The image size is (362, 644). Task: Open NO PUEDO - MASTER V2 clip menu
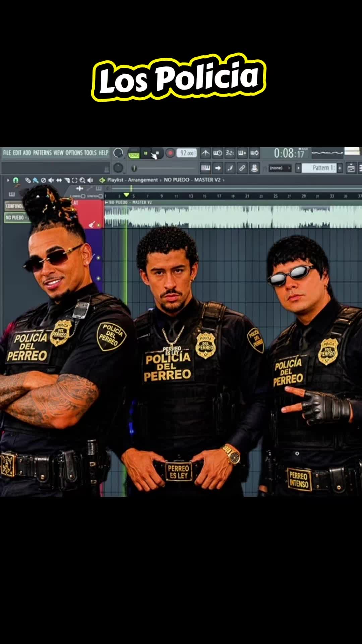pos(107,203)
